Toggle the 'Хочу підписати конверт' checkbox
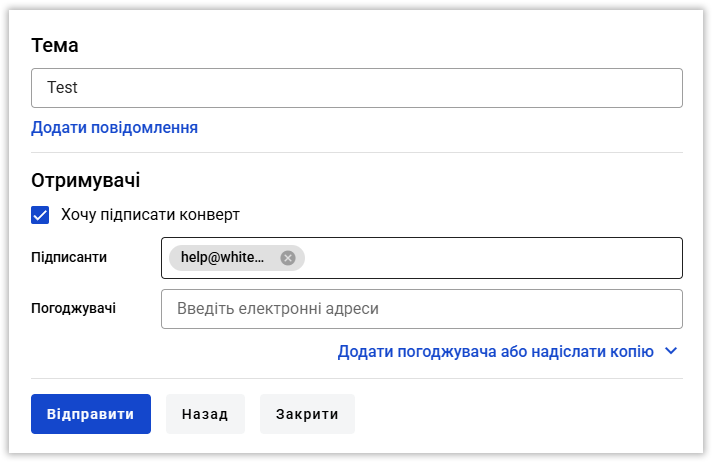This screenshot has height=463, width=712. (x=40, y=215)
